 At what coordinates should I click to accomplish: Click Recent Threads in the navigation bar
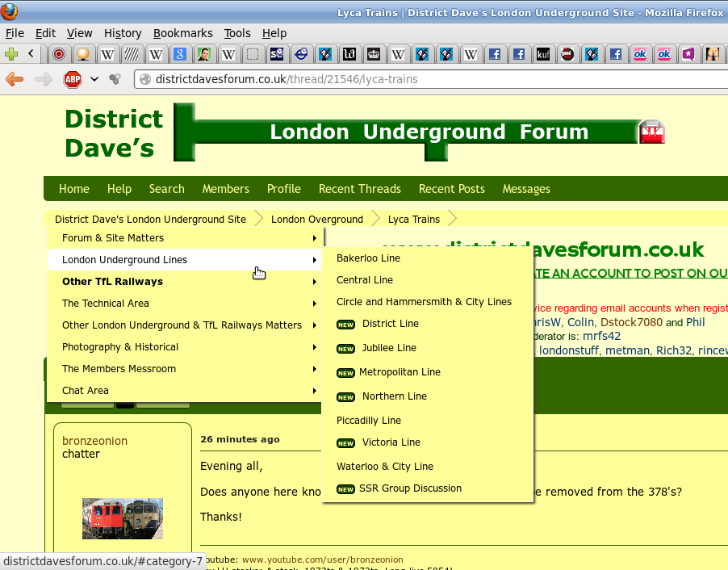pyautogui.click(x=359, y=189)
